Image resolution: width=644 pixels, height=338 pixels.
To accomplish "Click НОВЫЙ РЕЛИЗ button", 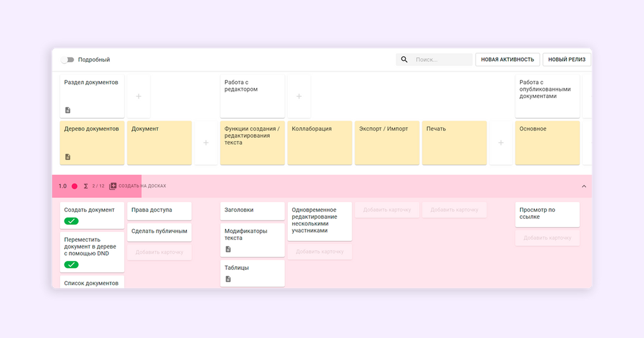I will click(567, 59).
